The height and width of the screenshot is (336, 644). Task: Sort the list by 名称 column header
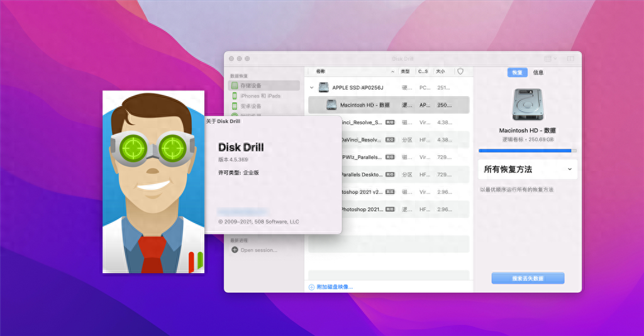click(321, 72)
